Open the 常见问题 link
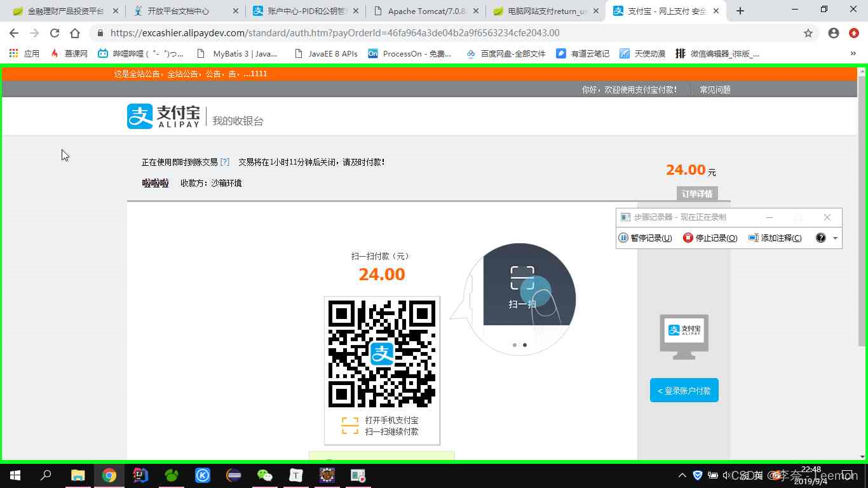 coord(715,90)
